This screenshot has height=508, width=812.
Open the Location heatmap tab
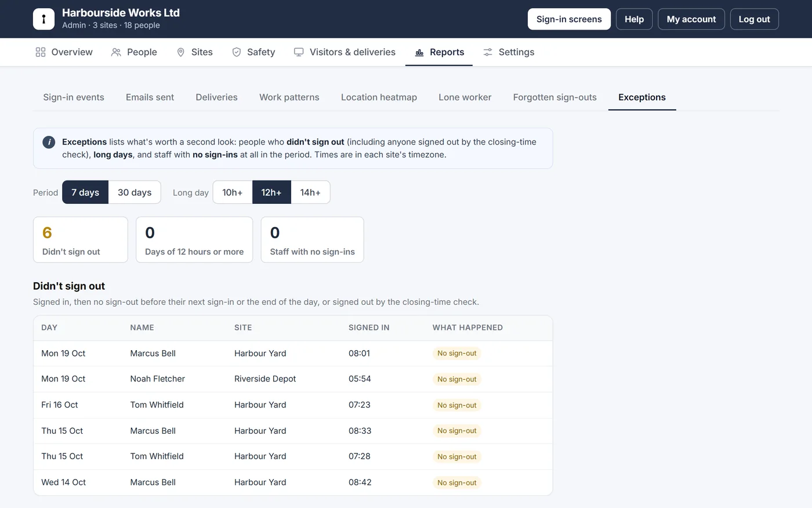point(379,97)
